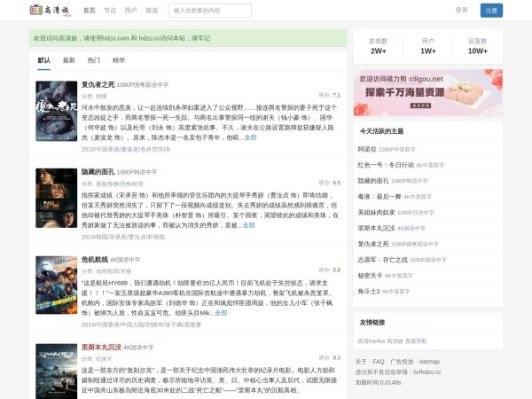
Task: Open the FAQ footer link
Action: 379,362
